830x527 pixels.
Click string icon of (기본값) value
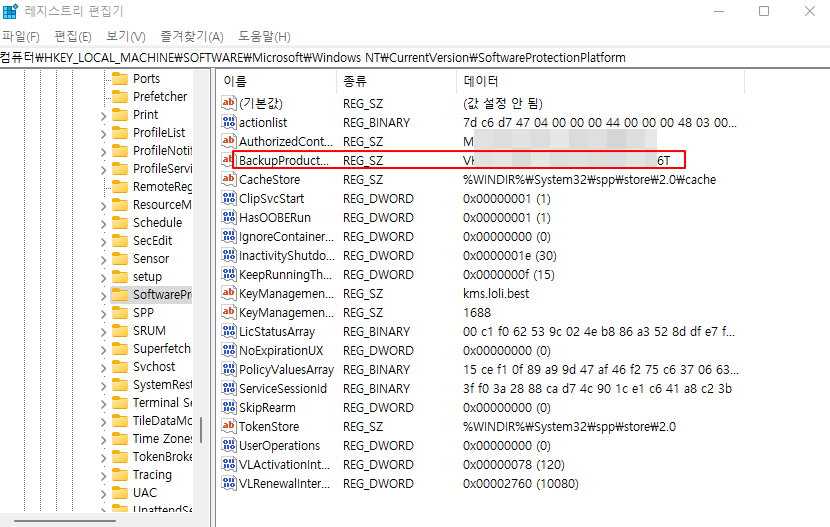229,103
